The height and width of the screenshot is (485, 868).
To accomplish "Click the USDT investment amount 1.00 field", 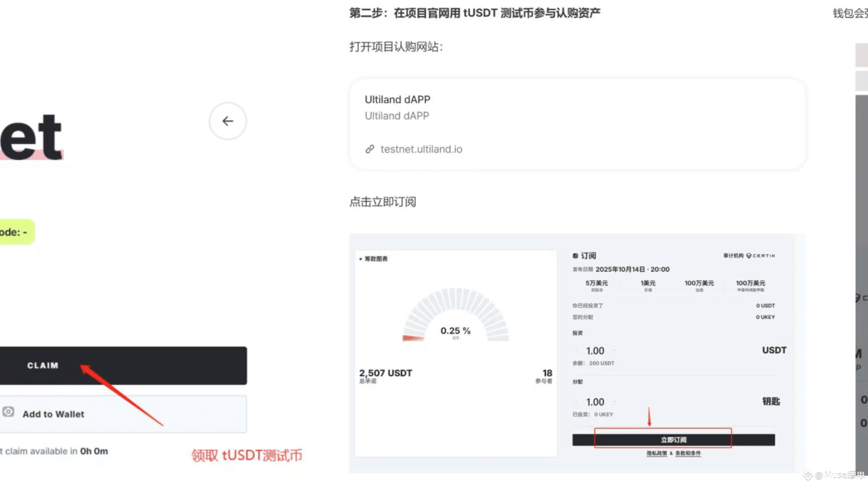I will [x=595, y=351].
